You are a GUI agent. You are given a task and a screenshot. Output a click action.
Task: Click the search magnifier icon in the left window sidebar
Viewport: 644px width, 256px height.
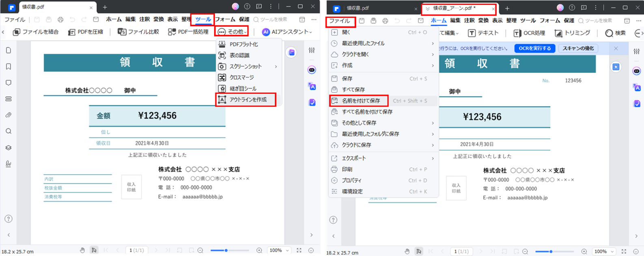[x=9, y=131]
